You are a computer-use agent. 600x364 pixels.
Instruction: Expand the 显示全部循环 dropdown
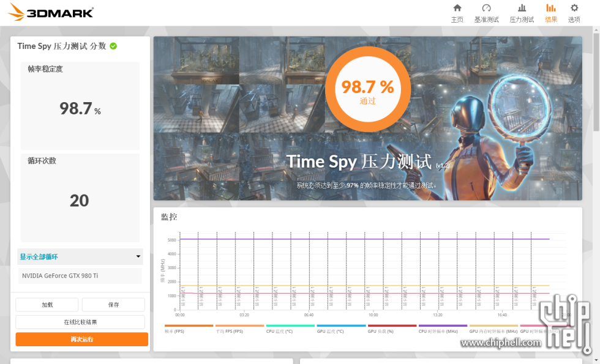click(80, 256)
